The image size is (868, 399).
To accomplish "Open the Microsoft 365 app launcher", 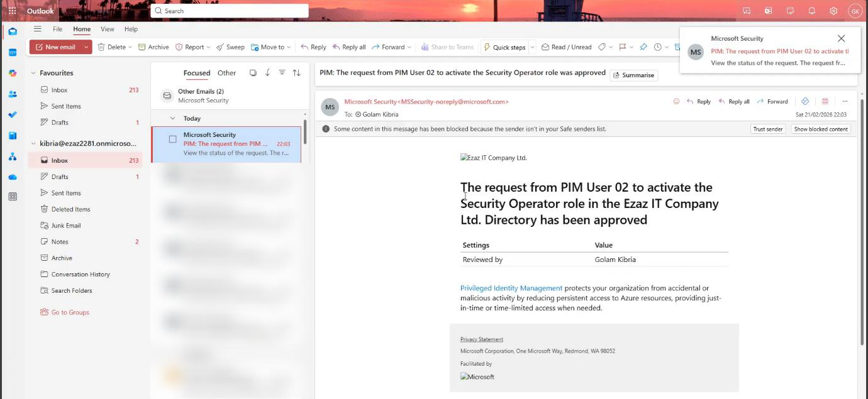I will (x=12, y=11).
